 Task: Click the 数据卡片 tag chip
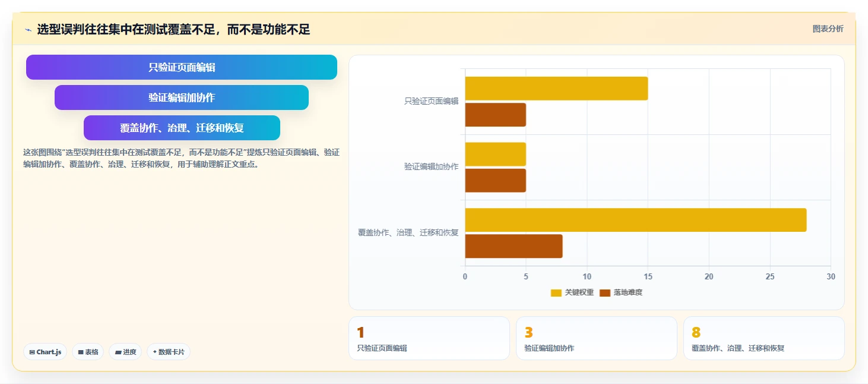[x=169, y=352]
